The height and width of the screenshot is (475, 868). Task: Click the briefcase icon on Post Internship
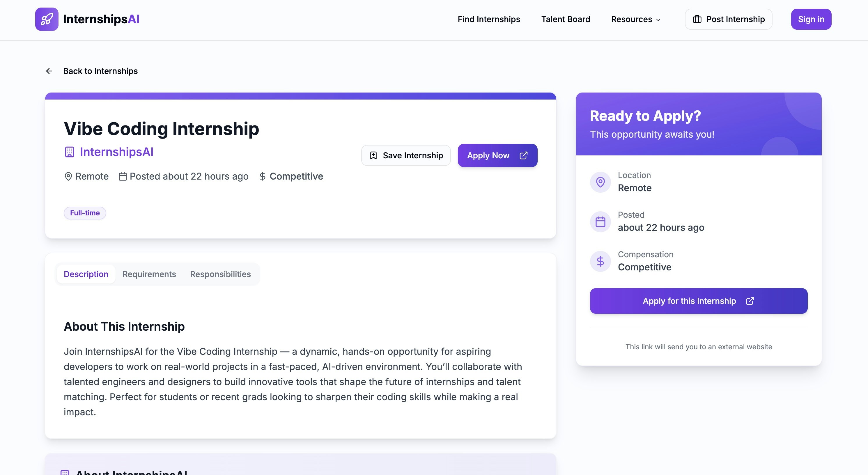click(x=697, y=19)
